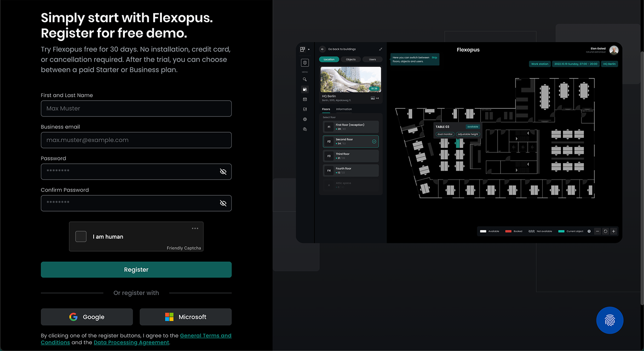This screenshot has height=351, width=644.
Task: Click the green Register button
Action: (x=136, y=270)
